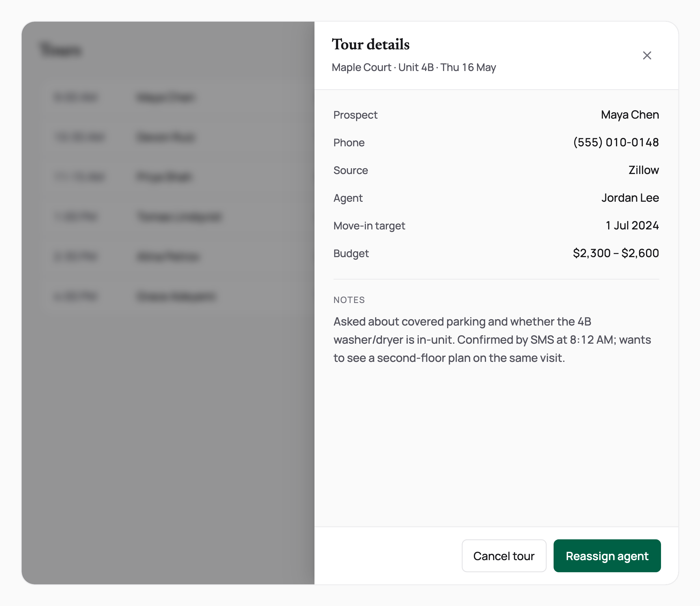
Task: Close the Tour details panel
Action: [x=647, y=55]
